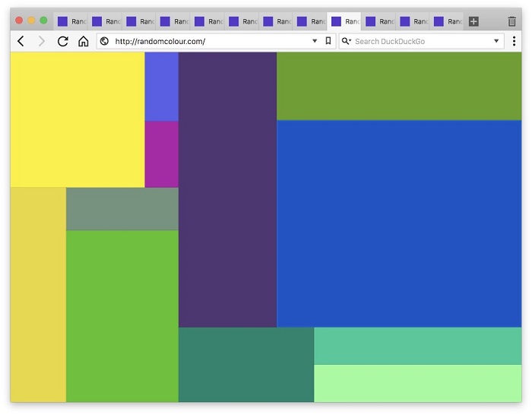Viewport: 532px width, 415px height.
Task: Go to the home page
Action: (x=83, y=41)
